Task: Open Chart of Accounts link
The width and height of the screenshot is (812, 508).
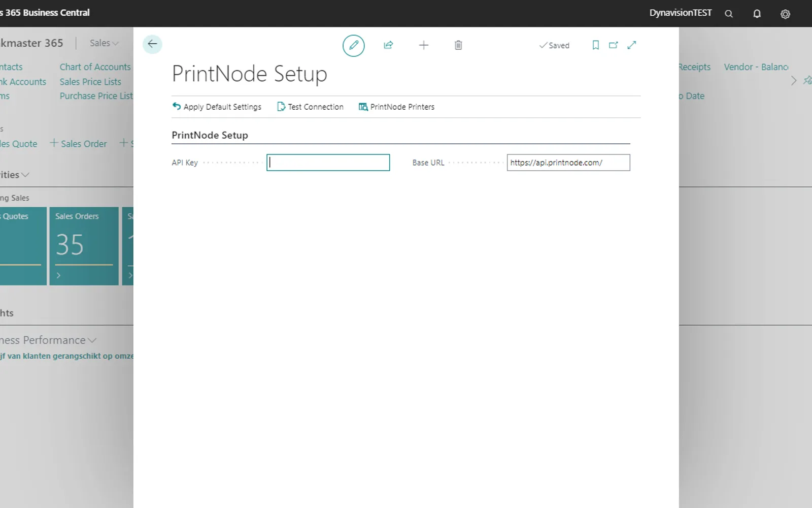Action: point(95,67)
